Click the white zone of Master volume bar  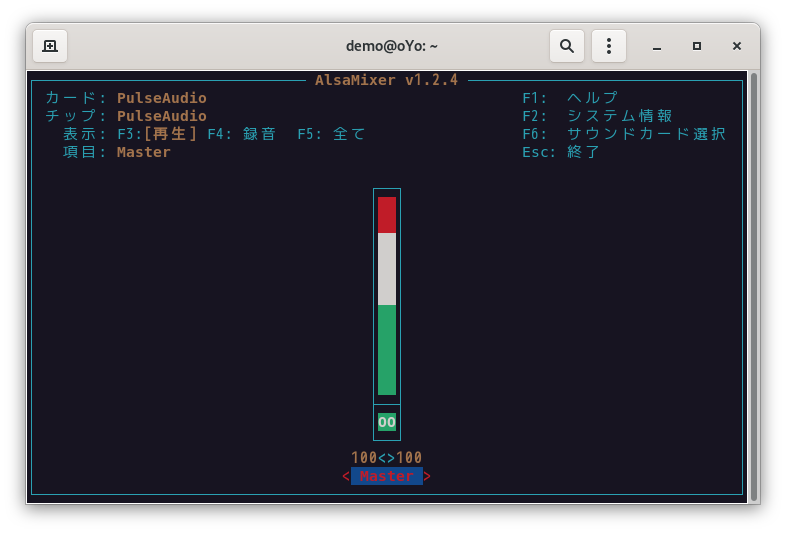(x=387, y=269)
